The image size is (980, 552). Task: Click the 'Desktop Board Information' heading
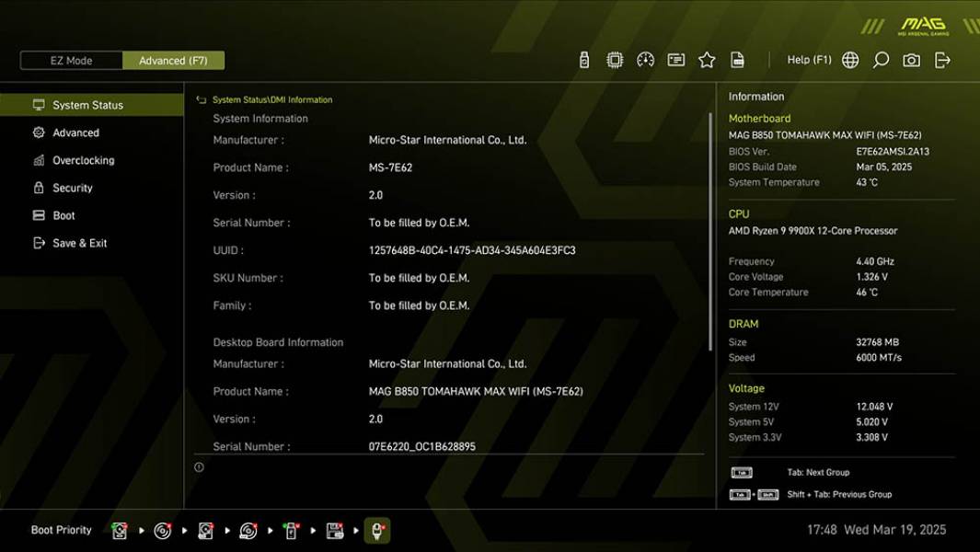pyautogui.click(x=278, y=342)
